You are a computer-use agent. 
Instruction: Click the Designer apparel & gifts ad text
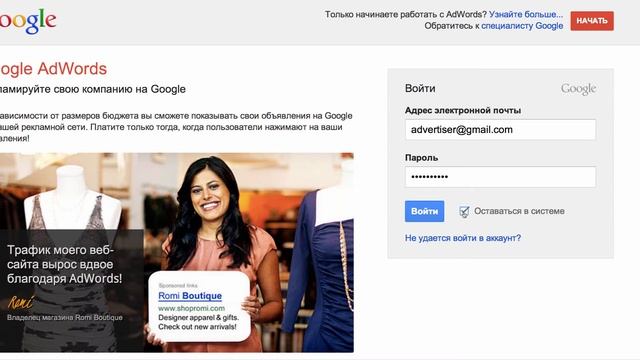pos(198,318)
